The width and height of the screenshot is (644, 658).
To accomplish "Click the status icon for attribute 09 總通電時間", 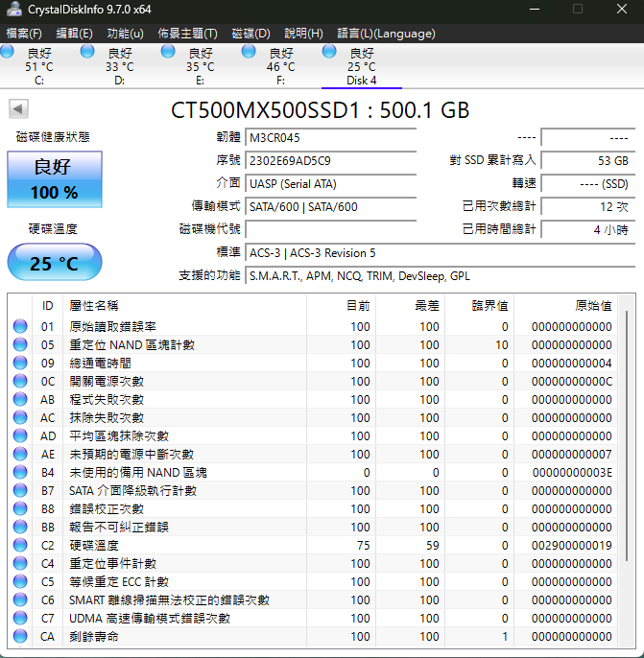I will coord(20,363).
